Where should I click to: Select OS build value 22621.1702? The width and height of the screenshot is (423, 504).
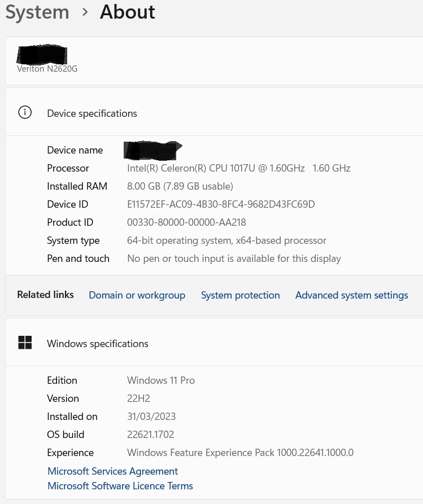[151, 435]
